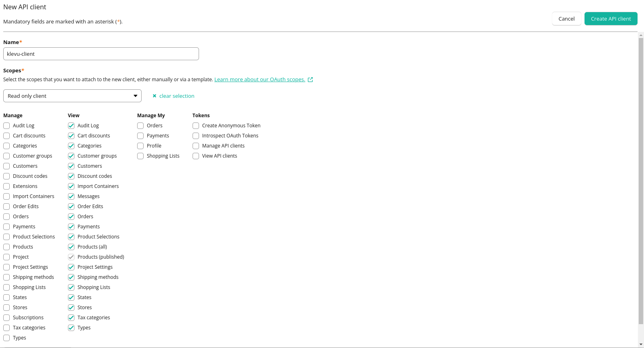The width and height of the screenshot is (644, 348).
Task: Enable Manage Products checkbox
Action: (6, 247)
